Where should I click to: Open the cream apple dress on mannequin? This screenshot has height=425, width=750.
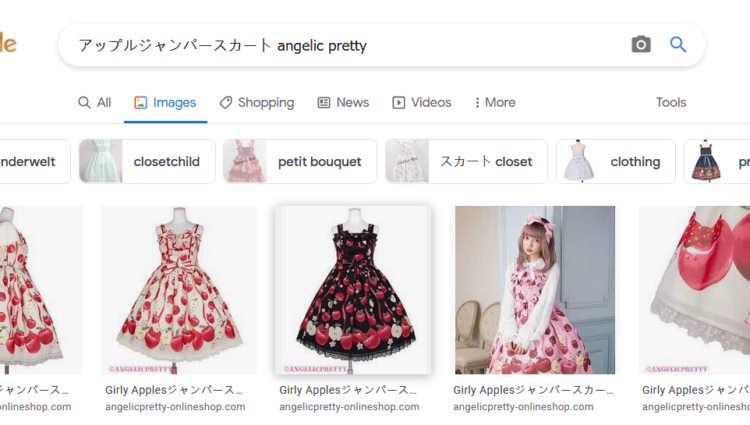[x=179, y=290]
